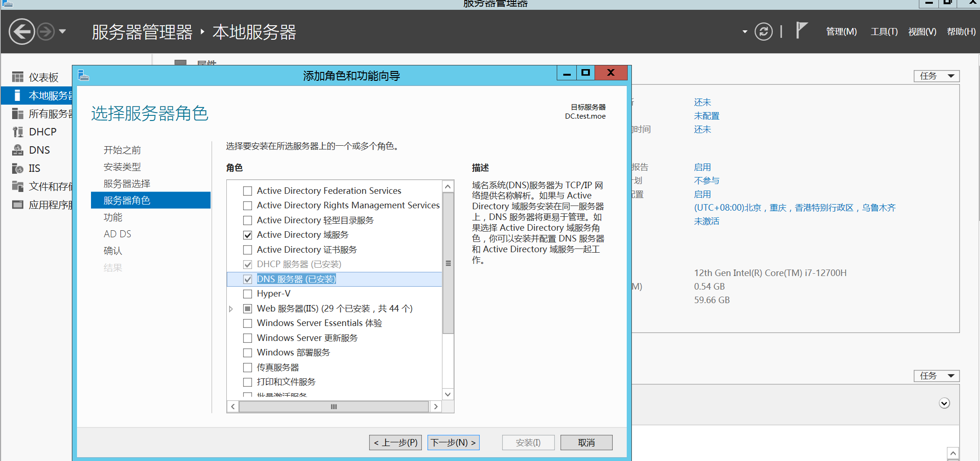This screenshot has width=980, height=461.
Task: Expand the collapsed section chevron at bottom right
Action: pos(944,403)
